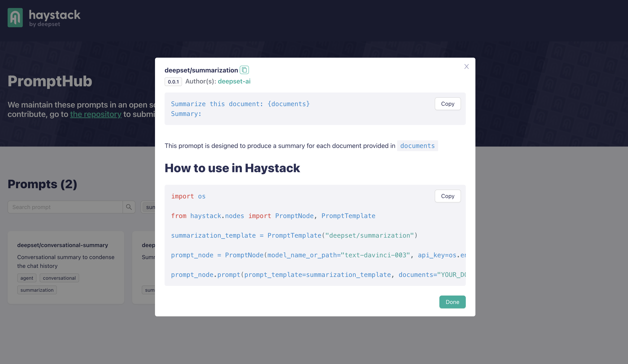628x364 pixels.
Task: Click the repository hyperlink in description
Action: click(x=95, y=114)
